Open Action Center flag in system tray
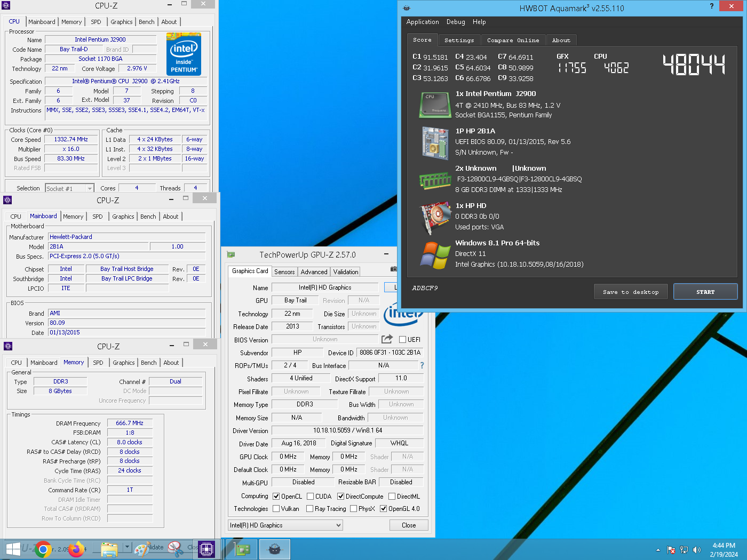The height and width of the screenshot is (560, 747). pos(671,550)
